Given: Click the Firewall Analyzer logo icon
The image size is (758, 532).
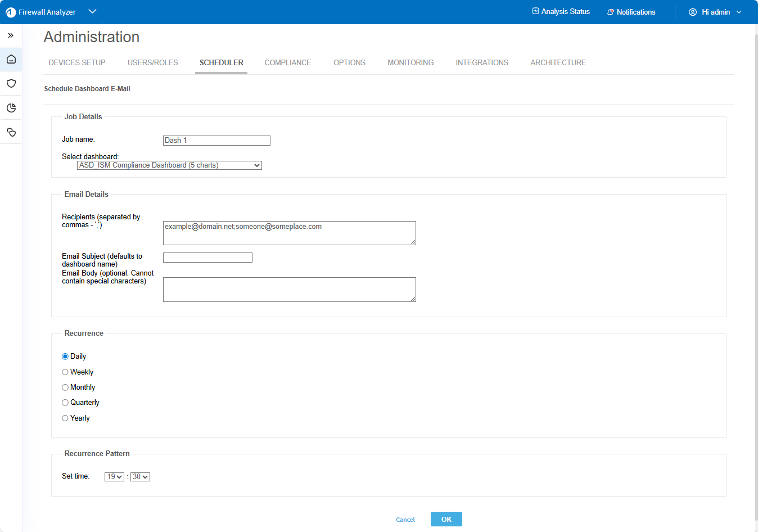Looking at the screenshot, I should tap(11, 12).
